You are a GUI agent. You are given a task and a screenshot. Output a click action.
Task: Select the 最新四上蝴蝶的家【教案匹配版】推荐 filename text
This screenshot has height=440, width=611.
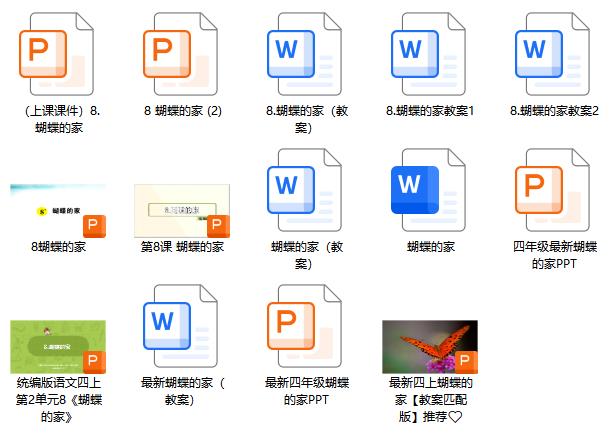point(430,399)
